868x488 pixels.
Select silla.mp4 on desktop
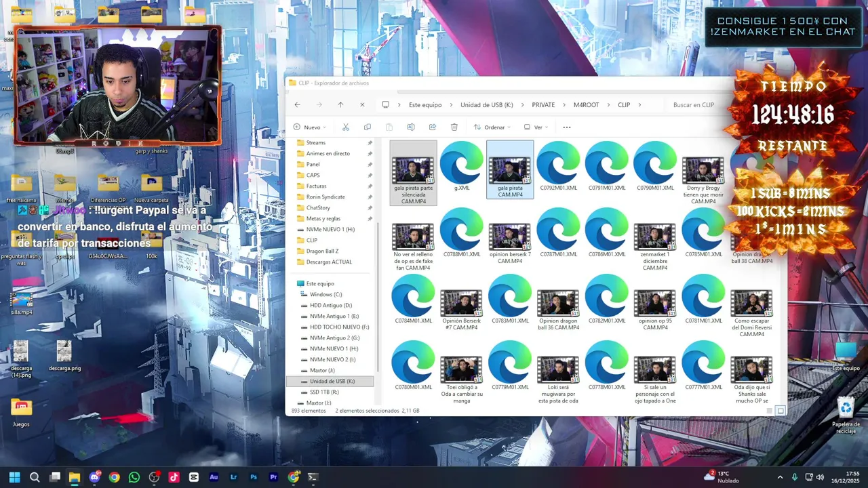point(21,302)
